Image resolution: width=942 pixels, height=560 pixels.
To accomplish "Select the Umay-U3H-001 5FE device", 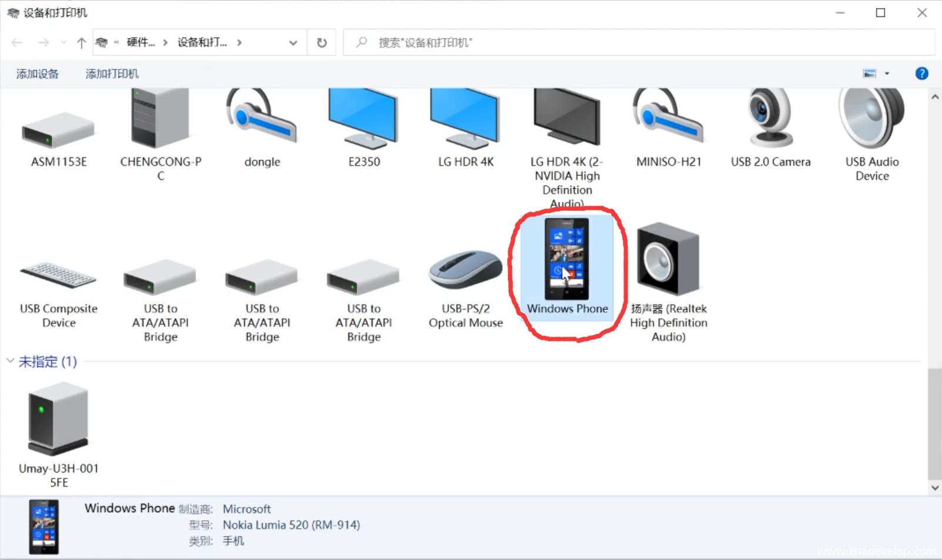I will pos(58,418).
